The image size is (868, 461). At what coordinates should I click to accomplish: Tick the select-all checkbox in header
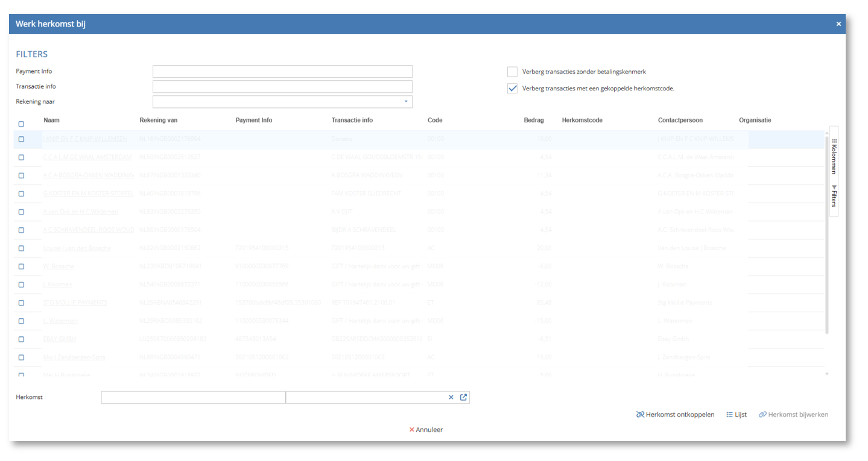22,124
